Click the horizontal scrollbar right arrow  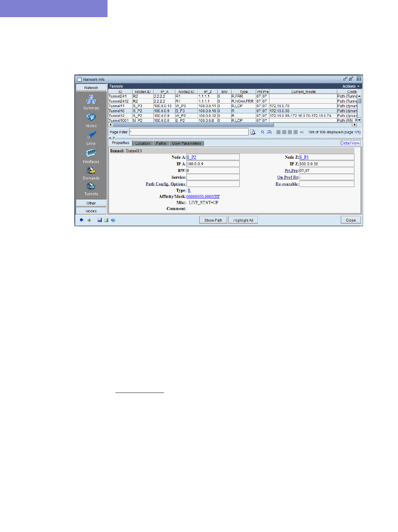click(x=354, y=125)
